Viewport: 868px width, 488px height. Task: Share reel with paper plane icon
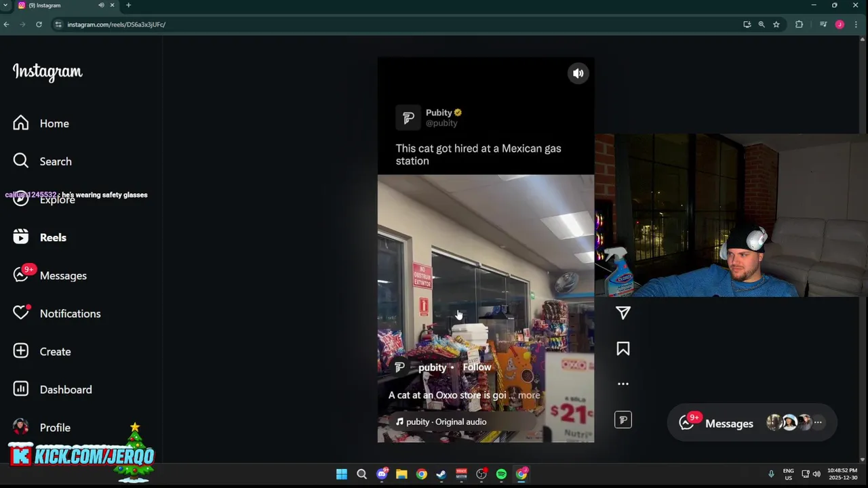point(623,312)
